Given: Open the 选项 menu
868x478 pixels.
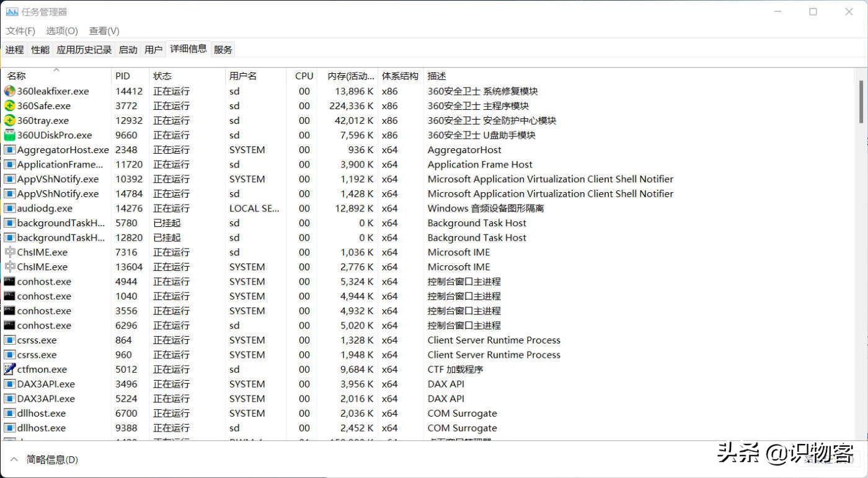Looking at the screenshot, I should 61,30.
